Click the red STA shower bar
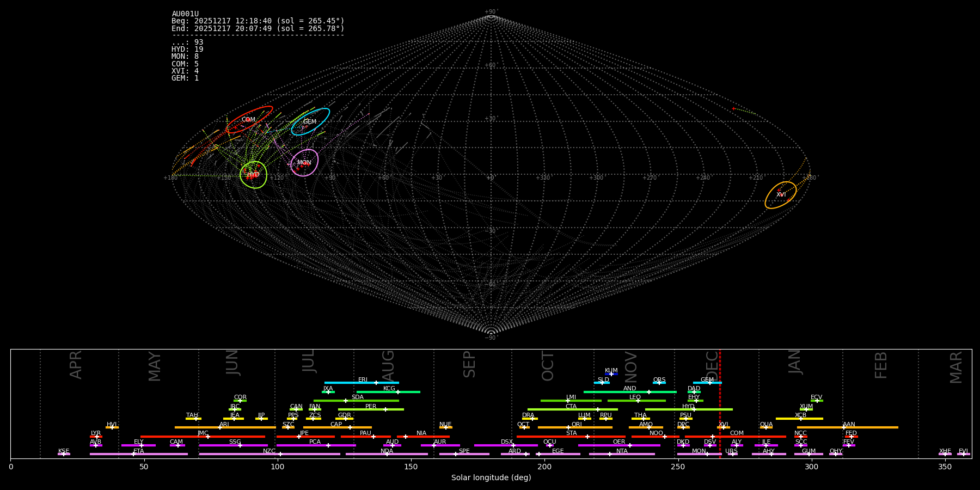Viewport: 980px width, 490px height. (571, 437)
